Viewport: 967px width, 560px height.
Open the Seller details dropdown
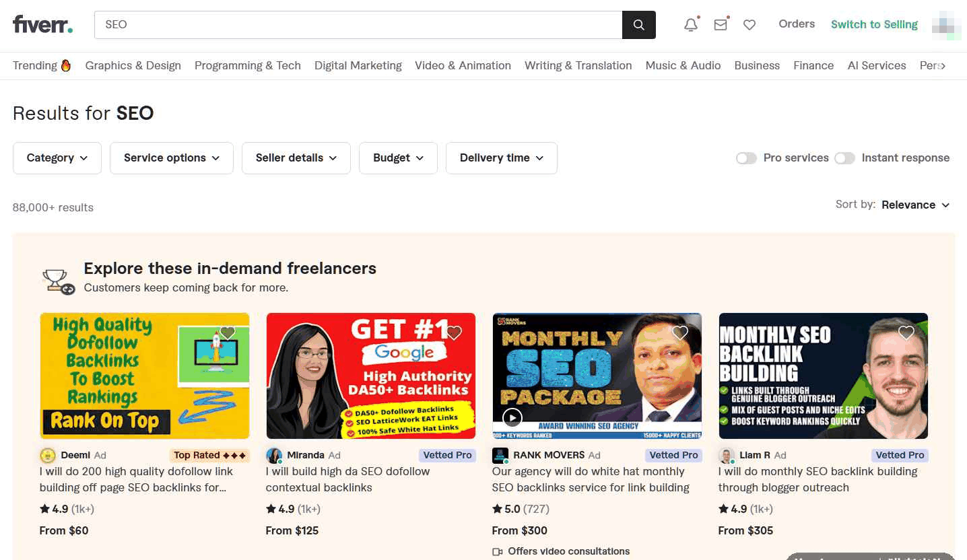click(296, 158)
